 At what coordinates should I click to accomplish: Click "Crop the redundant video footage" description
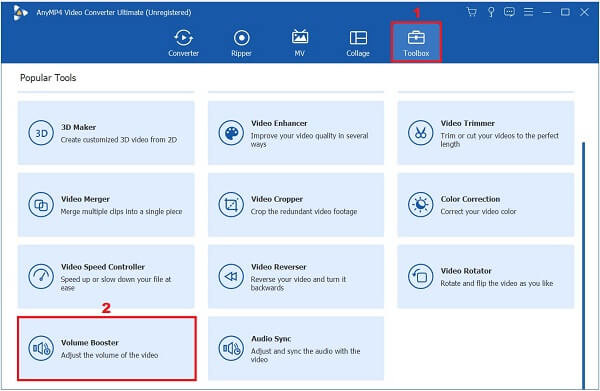click(x=304, y=212)
